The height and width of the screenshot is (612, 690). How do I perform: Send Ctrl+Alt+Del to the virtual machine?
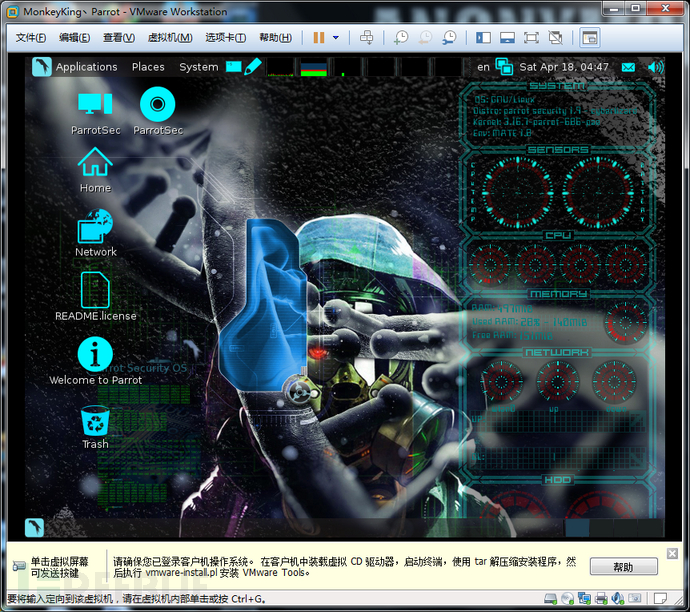tap(366, 38)
